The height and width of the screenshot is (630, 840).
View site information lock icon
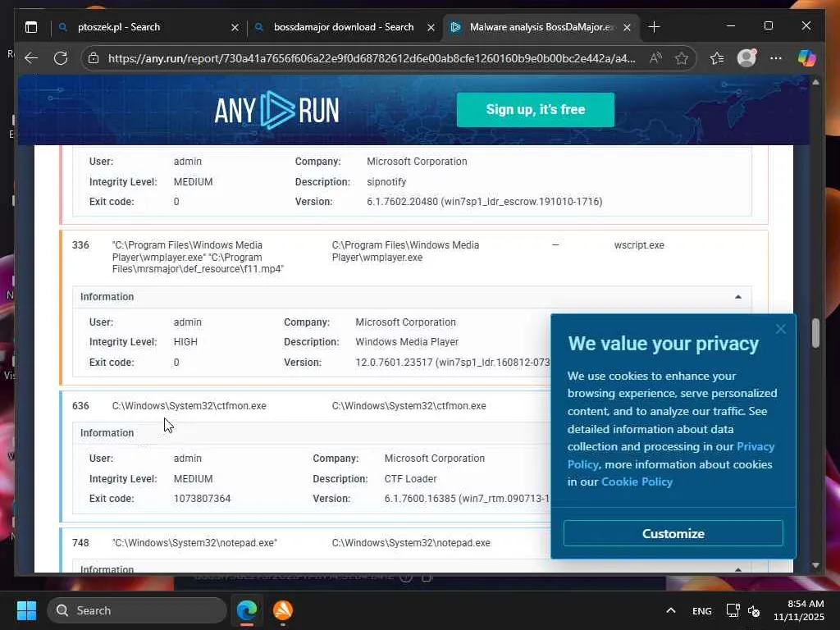[94, 58]
